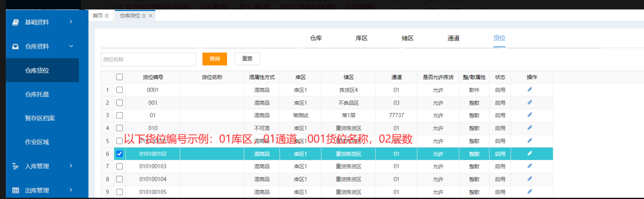
Task: Expand the 基础资料 menu chevron
Action: 71,22
